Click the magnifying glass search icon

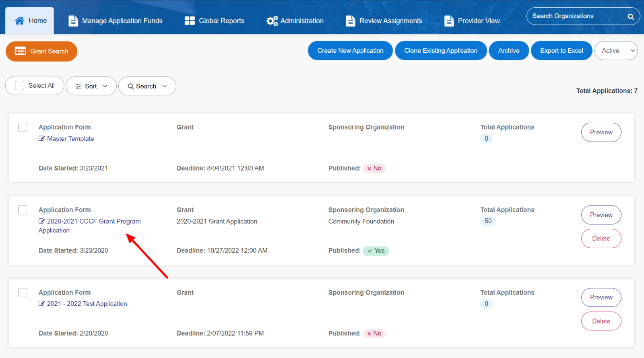(630, 16)
